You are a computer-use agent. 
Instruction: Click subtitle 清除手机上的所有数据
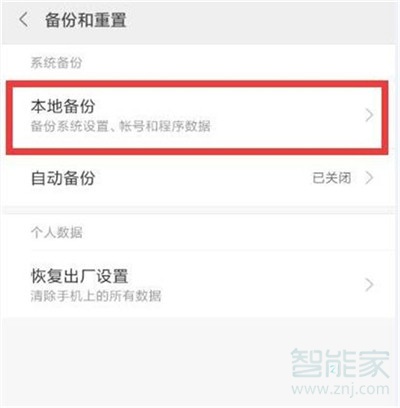point(96,296)
